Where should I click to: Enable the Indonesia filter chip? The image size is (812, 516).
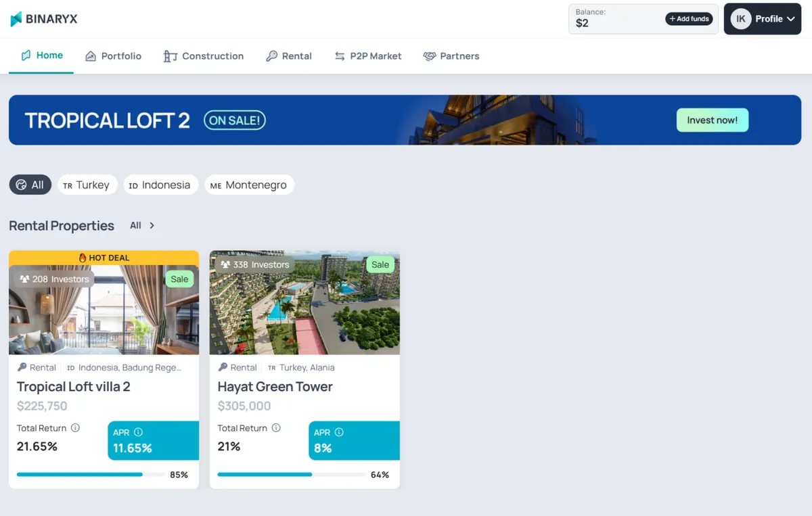point(160,184)
